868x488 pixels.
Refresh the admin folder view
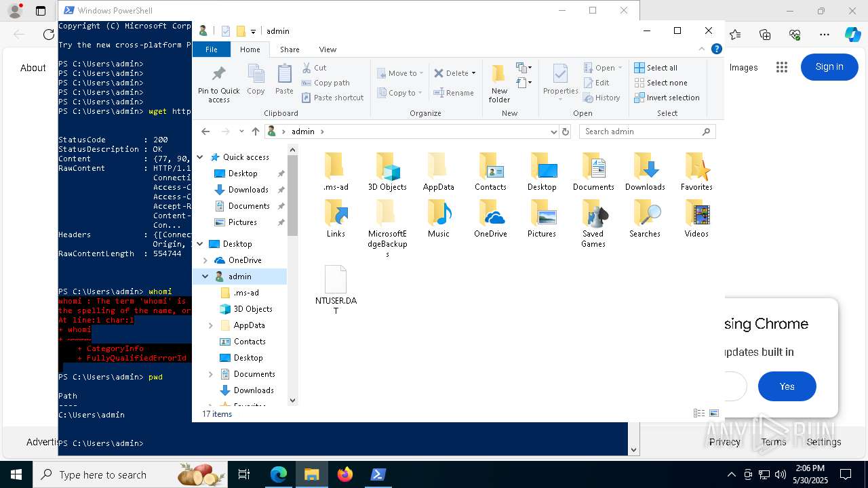[566, 131]
